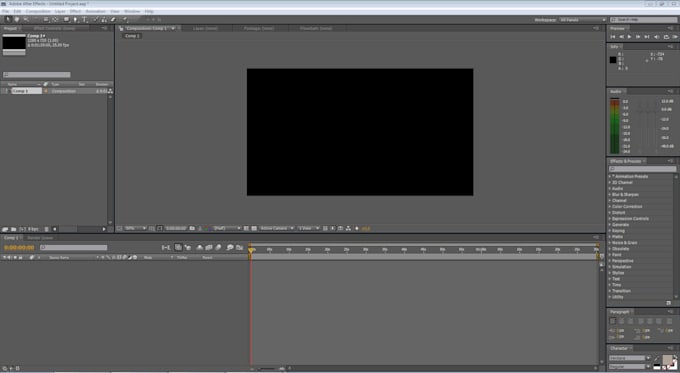Click the timeline layer search field
The width and height of the screenshot is (680, 373).
click(74, 248)
